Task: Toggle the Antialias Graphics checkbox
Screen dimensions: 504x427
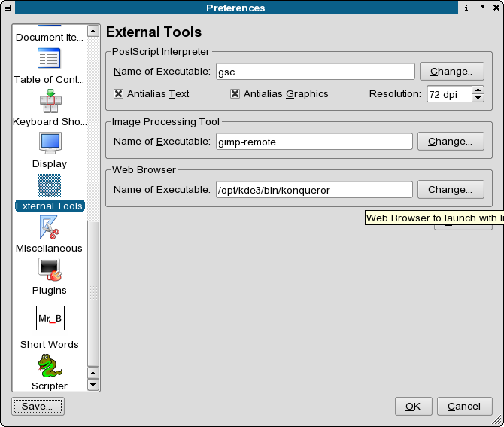Action: tap(235, 94)
